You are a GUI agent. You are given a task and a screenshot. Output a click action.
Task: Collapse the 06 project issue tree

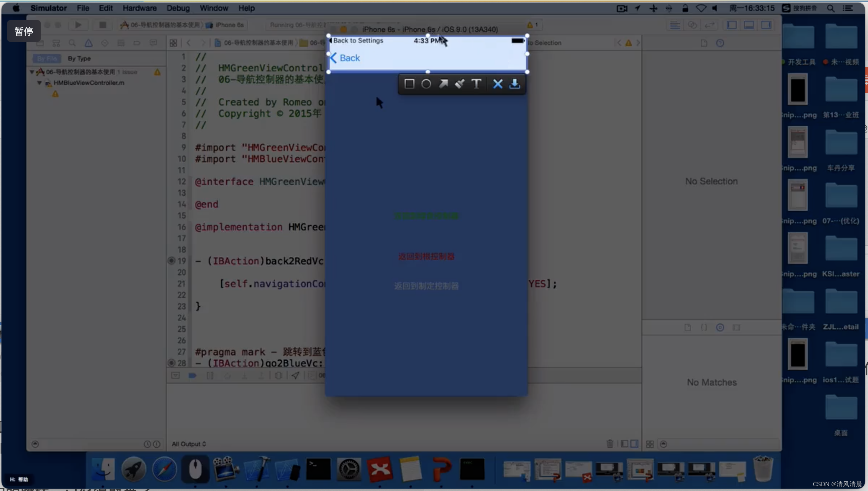(x=32, y=72)
